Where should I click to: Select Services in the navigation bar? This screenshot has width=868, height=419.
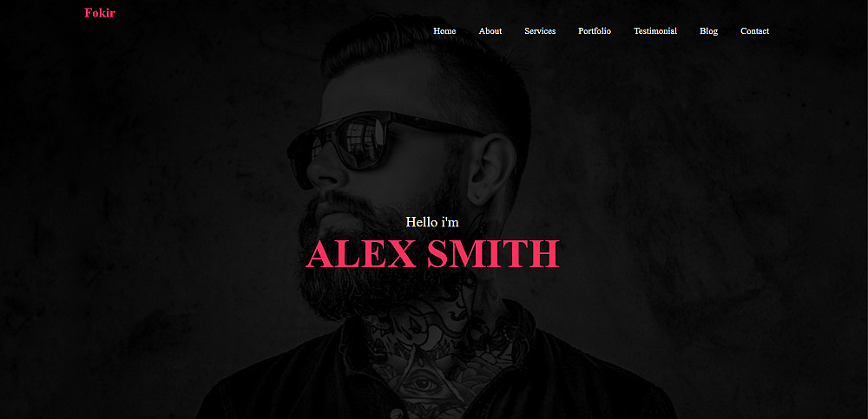pos(540,31)
